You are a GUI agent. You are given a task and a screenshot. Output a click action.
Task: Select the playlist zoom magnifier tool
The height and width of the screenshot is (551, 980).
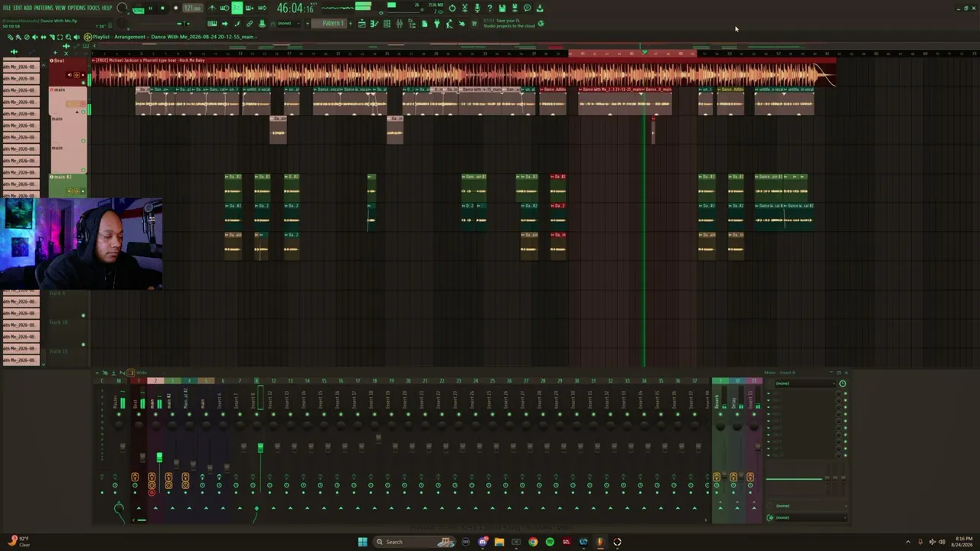(68, 37)
